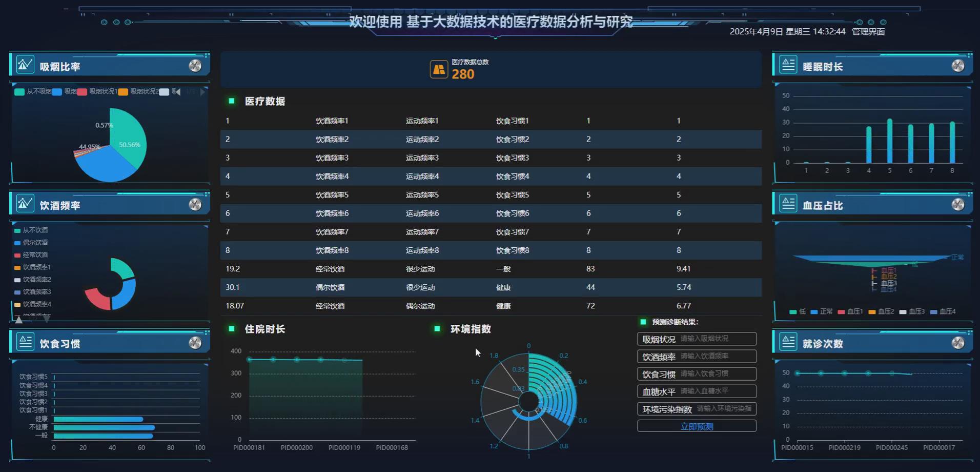
Task: Toggle 血压3 legend item
Action: [x=912, y=311]
